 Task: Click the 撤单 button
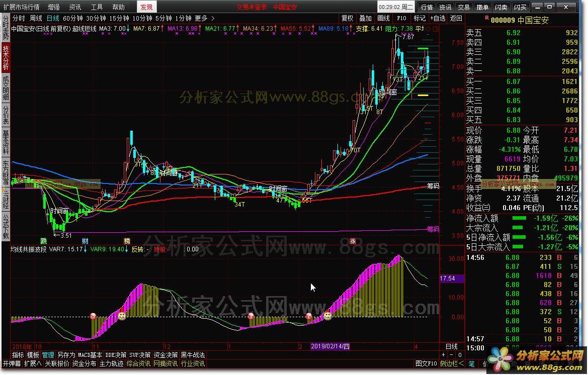[x=483, y=7]
